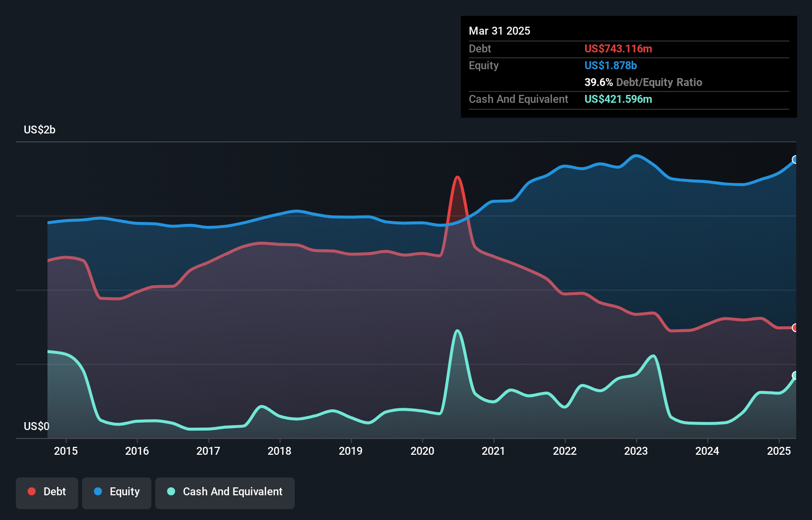
Task: Click the 39.6% Debt/Equity Ratio text
Action: (643, 82)
